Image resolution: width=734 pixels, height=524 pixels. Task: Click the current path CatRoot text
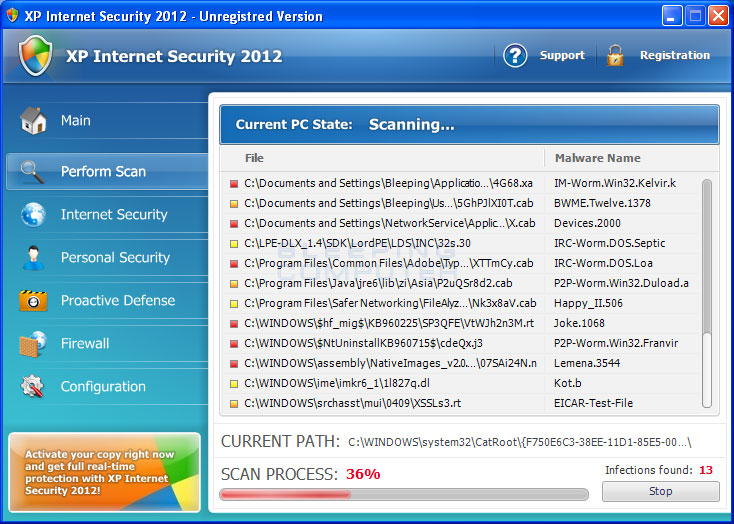520,442
